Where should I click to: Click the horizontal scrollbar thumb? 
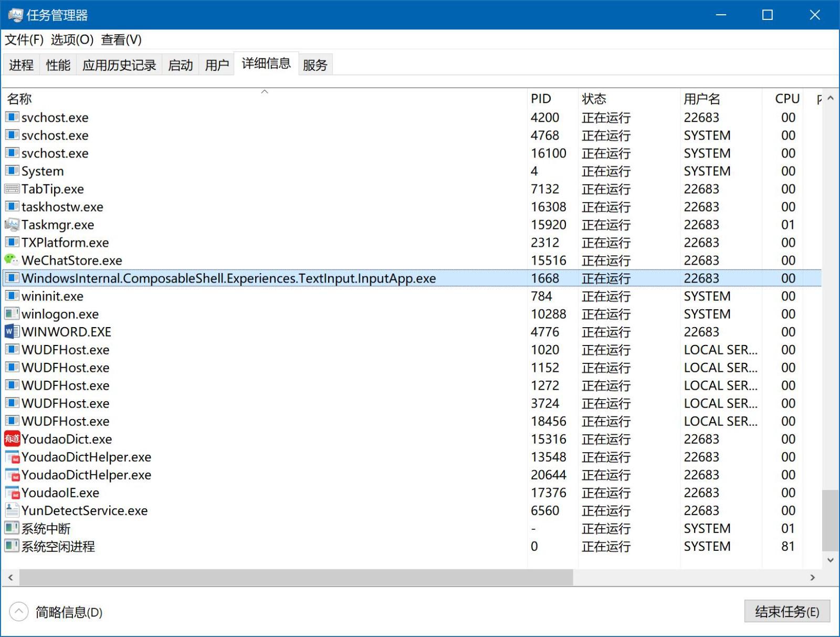[296, 577]
